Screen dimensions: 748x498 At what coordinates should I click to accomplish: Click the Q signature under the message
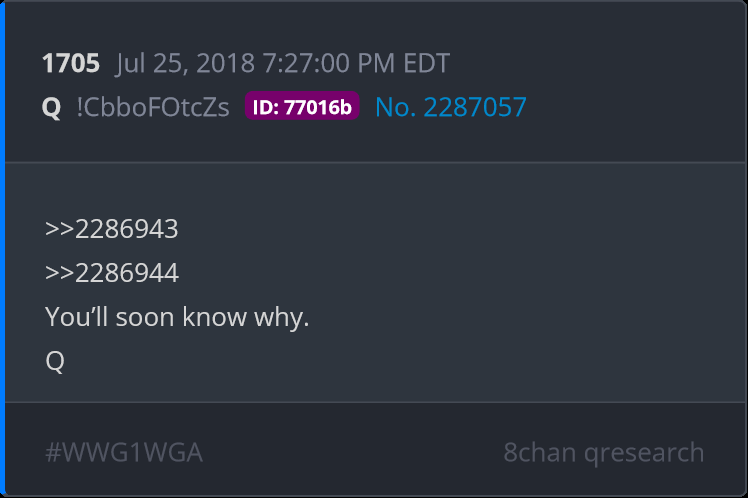click(55, 361)
